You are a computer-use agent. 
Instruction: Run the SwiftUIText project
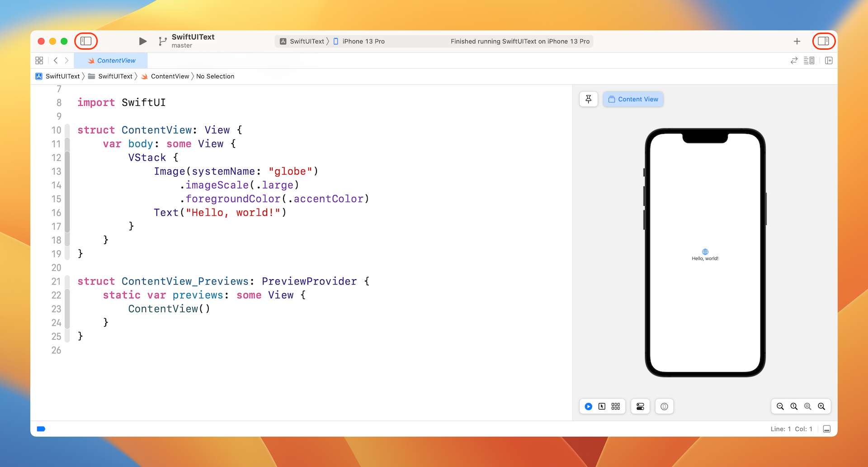pyautogui.click(x=143, y=41)
